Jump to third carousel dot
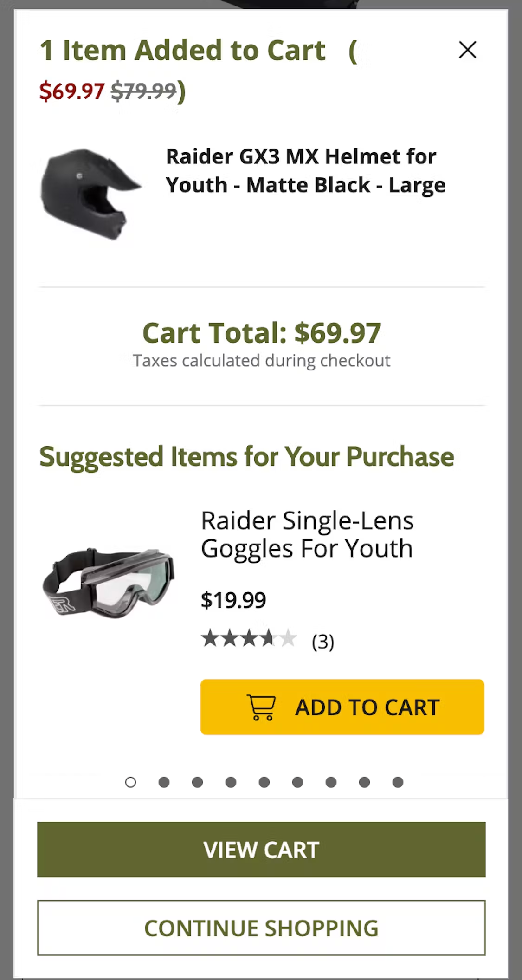This screenshot has width=522, height=980. point(198,782)
